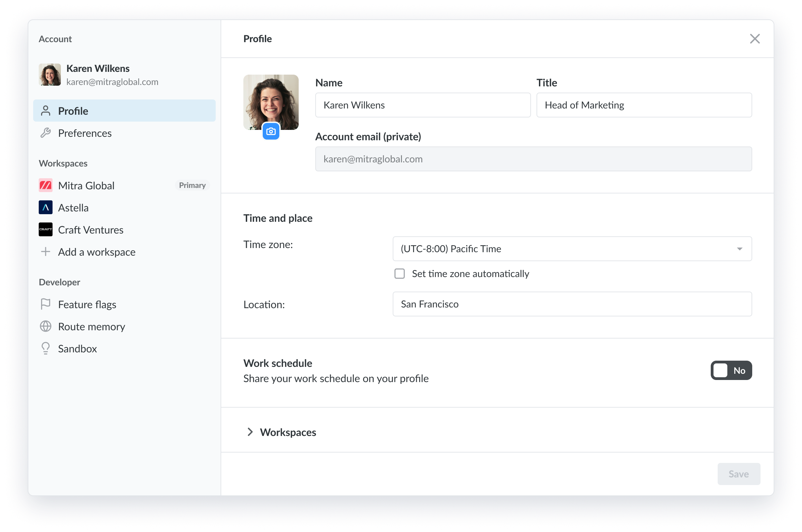Viewport: 802px width, 532px height.
Task: Click the Feature flags flag icon
Action: [x=46, y=304]
